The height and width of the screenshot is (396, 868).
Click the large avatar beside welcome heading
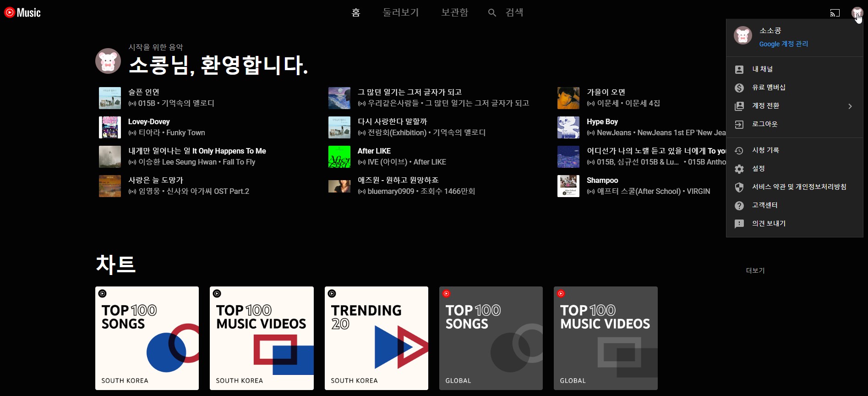pyautogui.click(x=108, y=61)
